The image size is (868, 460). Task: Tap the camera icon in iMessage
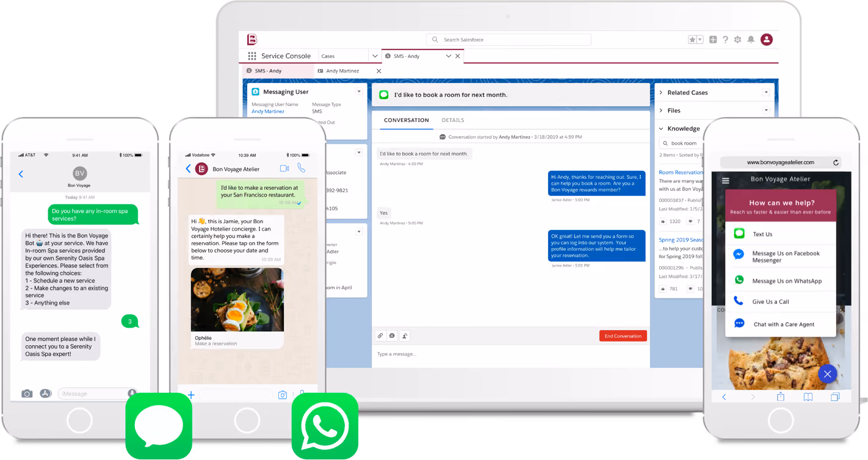pos(27,394)
